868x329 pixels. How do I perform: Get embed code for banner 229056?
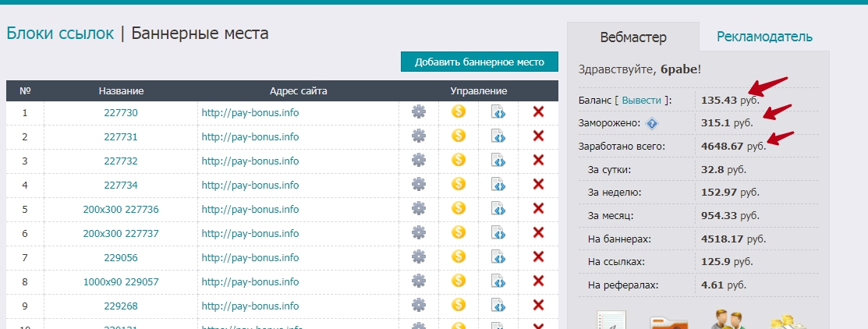pyautogui.click(x=499, y=257)
